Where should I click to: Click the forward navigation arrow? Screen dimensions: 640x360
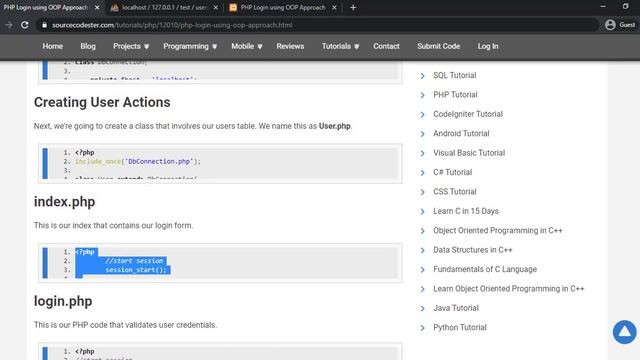(9, 25)
